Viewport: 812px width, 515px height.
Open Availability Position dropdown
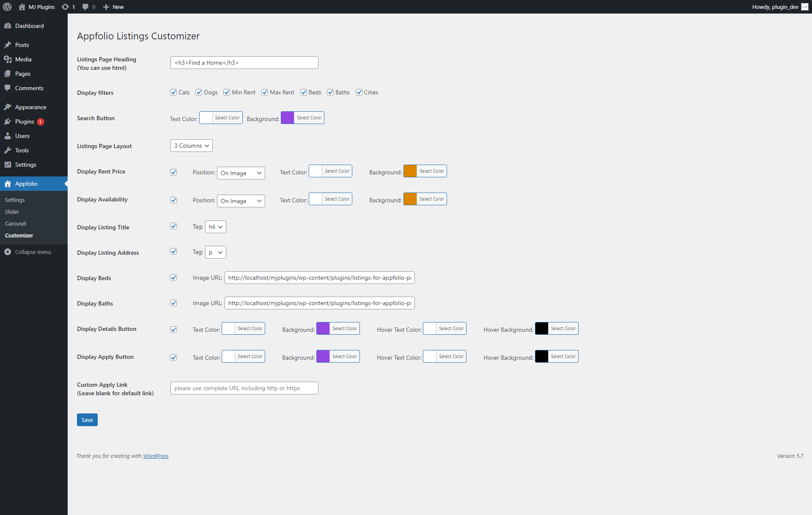click(x=241, y=201)
